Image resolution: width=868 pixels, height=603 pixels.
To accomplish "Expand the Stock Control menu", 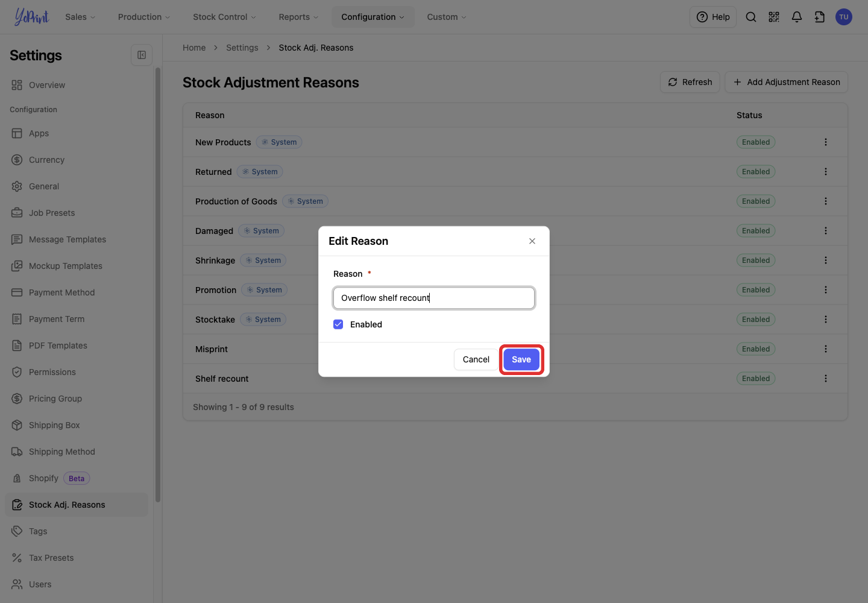I will click(x=224, y=17).
